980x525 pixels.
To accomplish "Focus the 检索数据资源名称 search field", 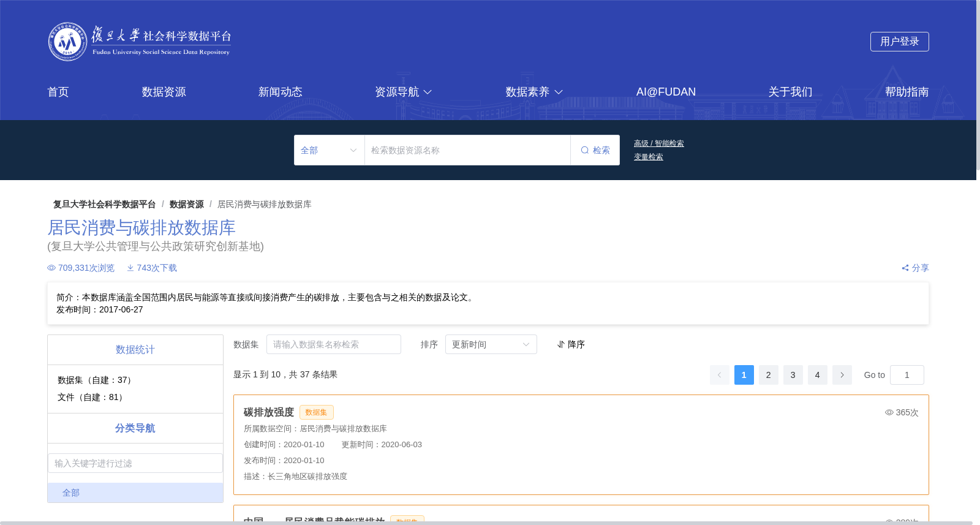I will 468,150.
